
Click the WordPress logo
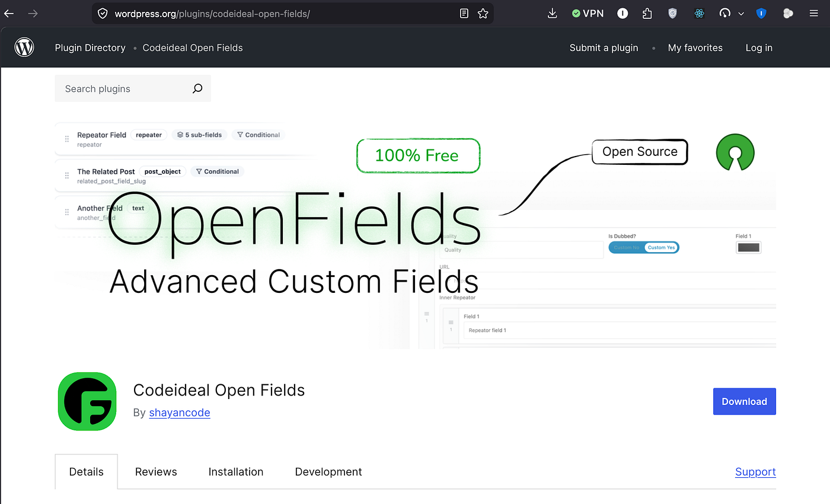24,47
